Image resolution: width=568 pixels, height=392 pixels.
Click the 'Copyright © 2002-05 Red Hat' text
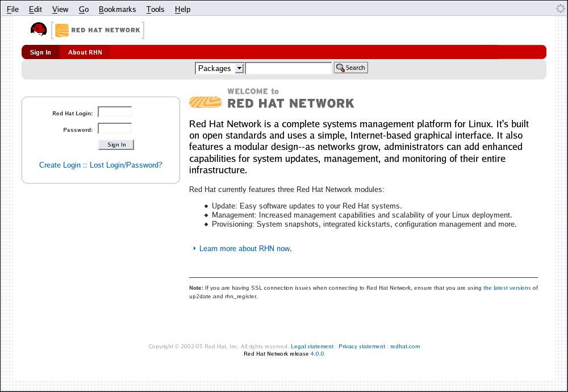pos(219,347)
